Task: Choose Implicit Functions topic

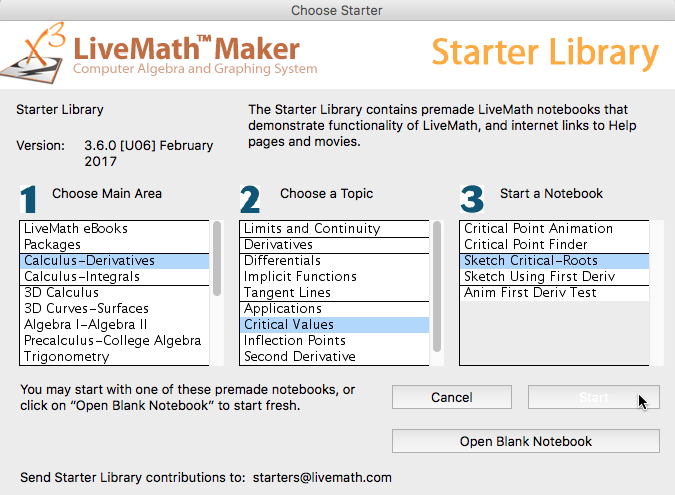Action: click(334, 277)
